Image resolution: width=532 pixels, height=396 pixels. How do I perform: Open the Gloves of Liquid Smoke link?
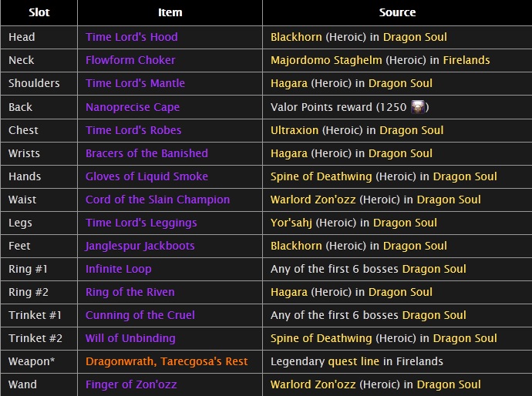click(146, 176)
